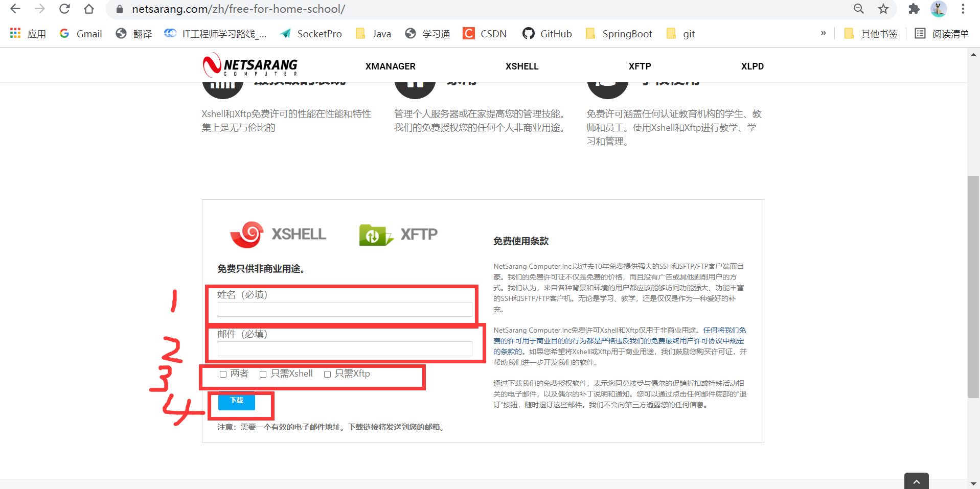Click the scrollbar up arrow

tap(973, 55)
